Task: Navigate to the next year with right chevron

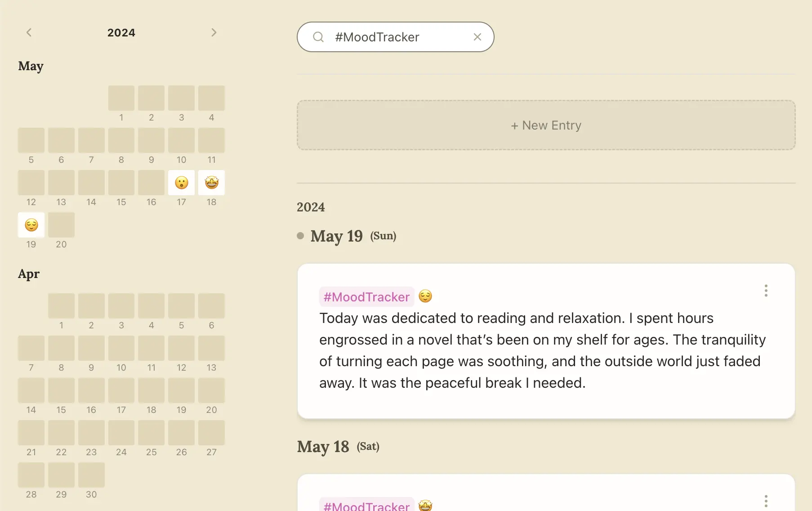Action: coord(214,32)
